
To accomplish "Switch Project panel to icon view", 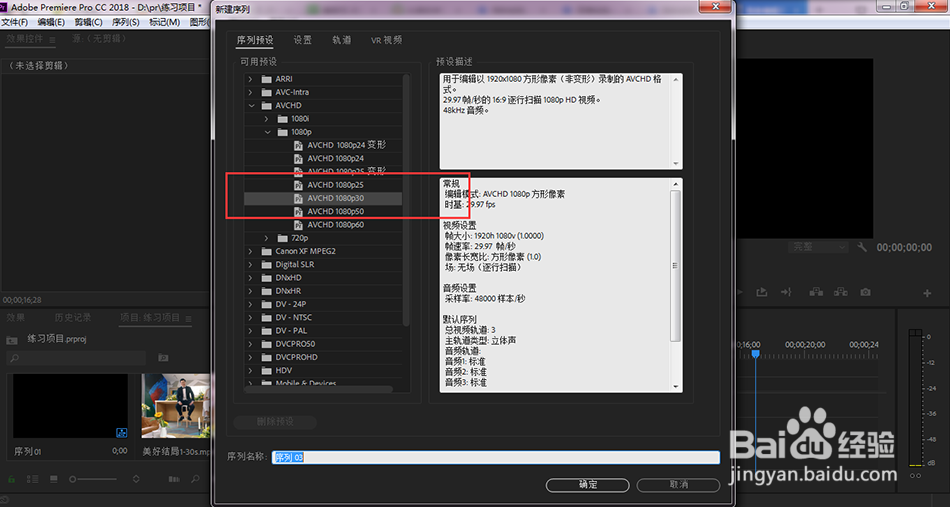I will (x=53, y=479).
